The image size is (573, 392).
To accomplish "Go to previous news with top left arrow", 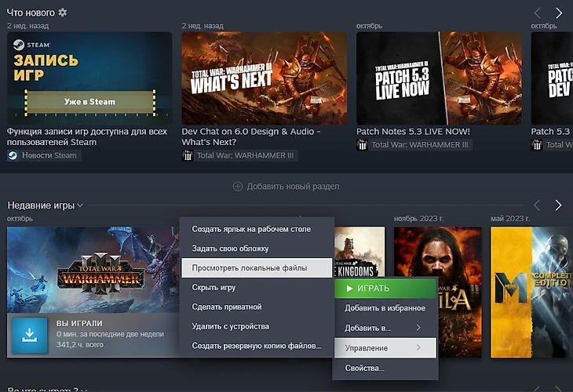I will point(537,13).
